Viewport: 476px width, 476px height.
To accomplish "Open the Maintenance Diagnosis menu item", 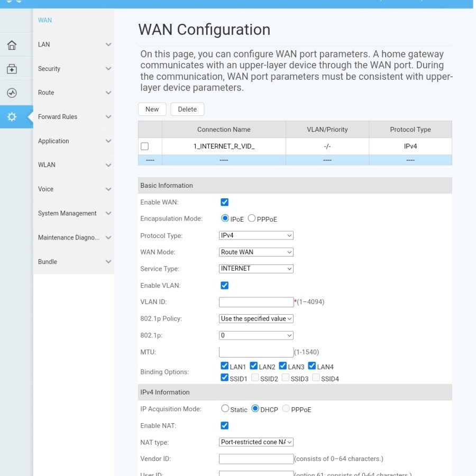I will (x=69, y=237).
